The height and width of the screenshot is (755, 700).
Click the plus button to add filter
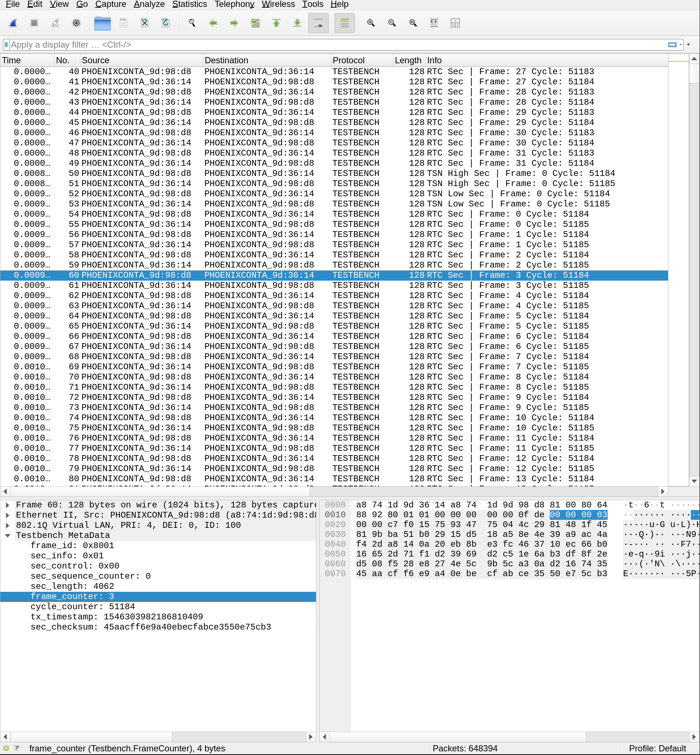pos(688,44)
